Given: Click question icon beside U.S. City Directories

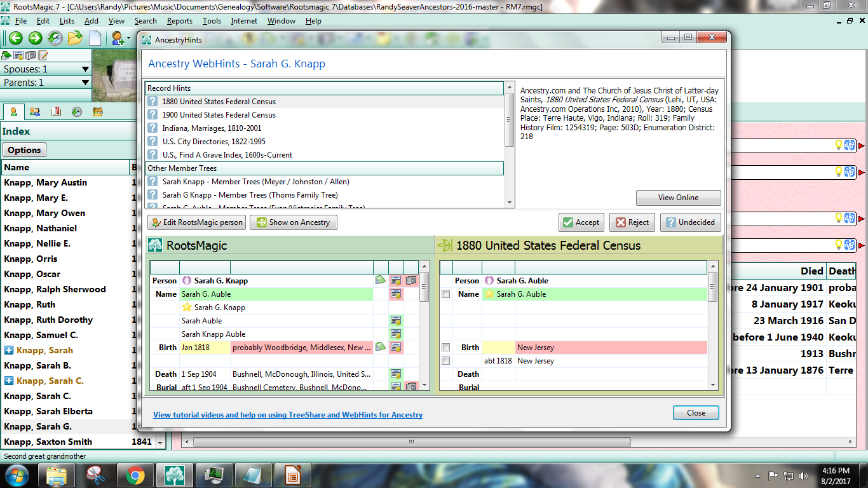Looking at the screenshot, I should (x=153, y=142).
